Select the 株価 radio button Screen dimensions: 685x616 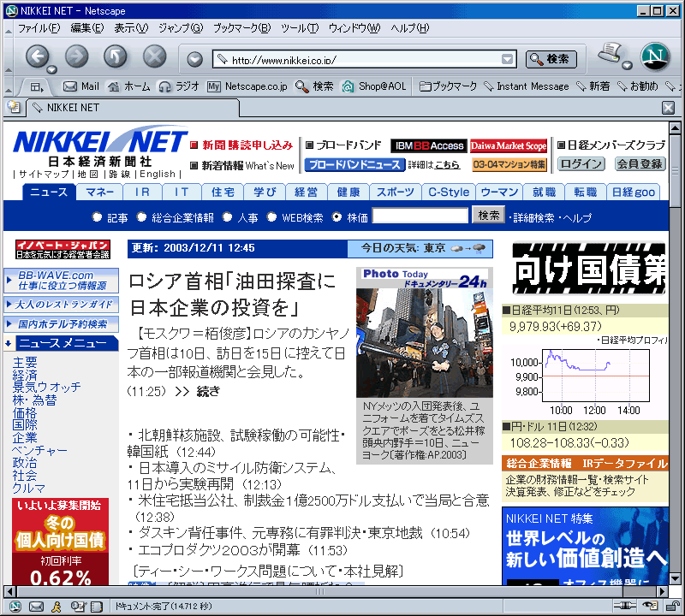pos(337,216)
